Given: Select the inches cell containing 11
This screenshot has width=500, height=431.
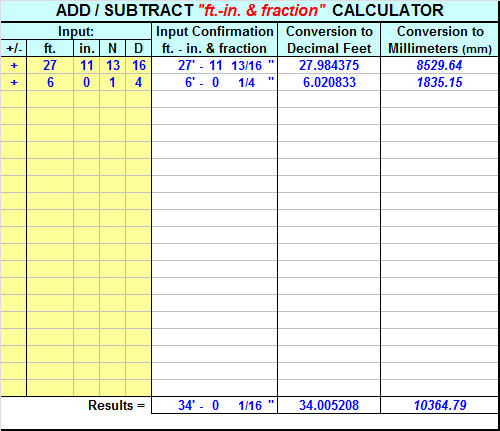Looking at the screenshot, I should [x=86, y=65].
